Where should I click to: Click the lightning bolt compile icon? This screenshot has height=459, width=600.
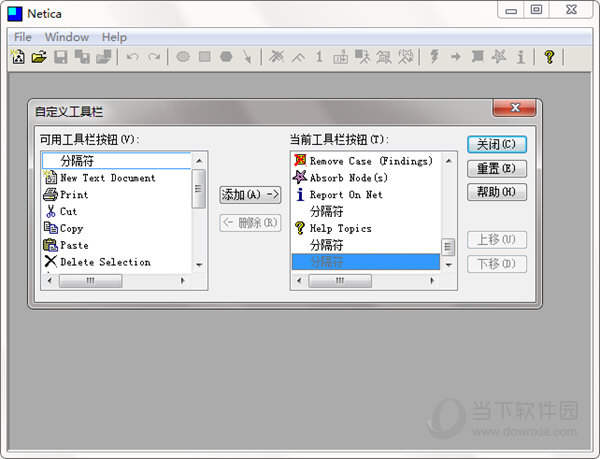434,57
